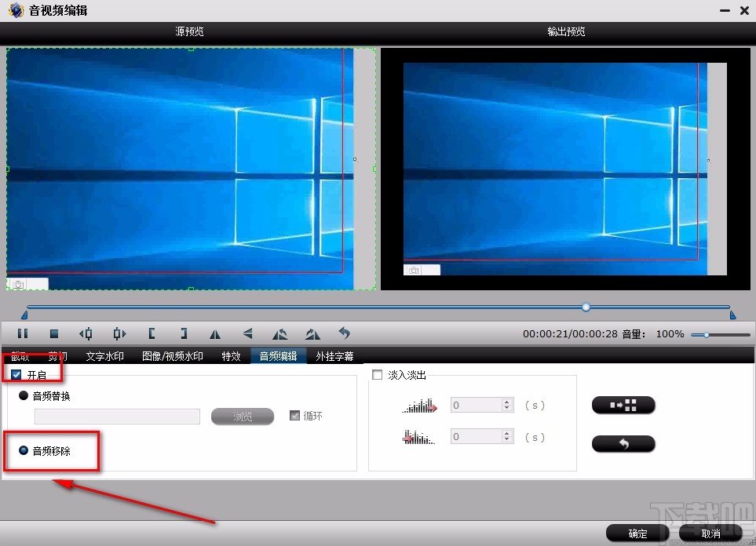
Task: Set the clip start trim point
Action: click(x=151, y=333)
